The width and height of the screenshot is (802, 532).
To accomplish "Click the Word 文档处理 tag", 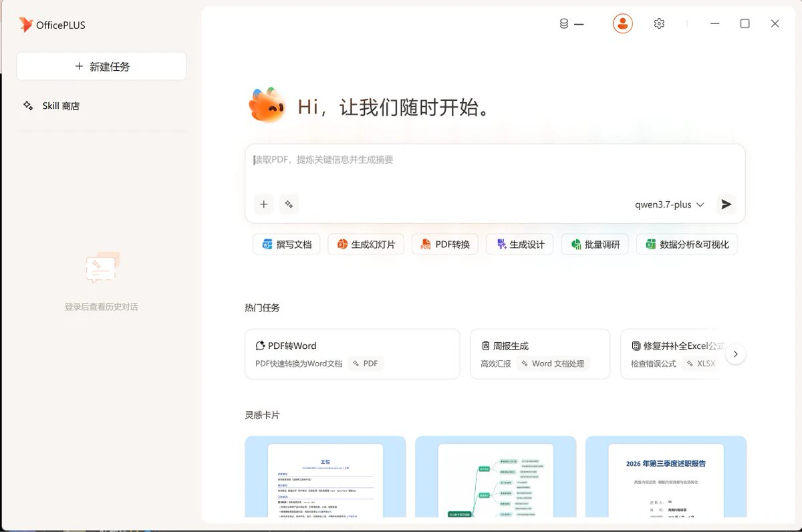I will pyautogui.click(x=553, y=364).
